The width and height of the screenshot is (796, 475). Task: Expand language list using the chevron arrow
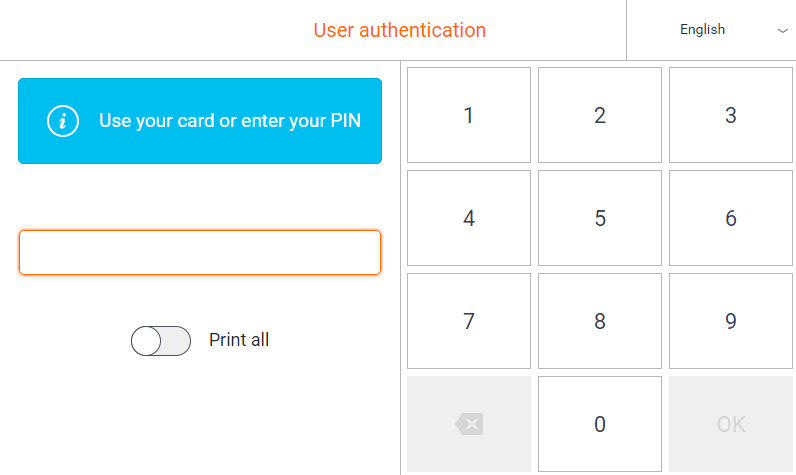[x=782, y=31]
